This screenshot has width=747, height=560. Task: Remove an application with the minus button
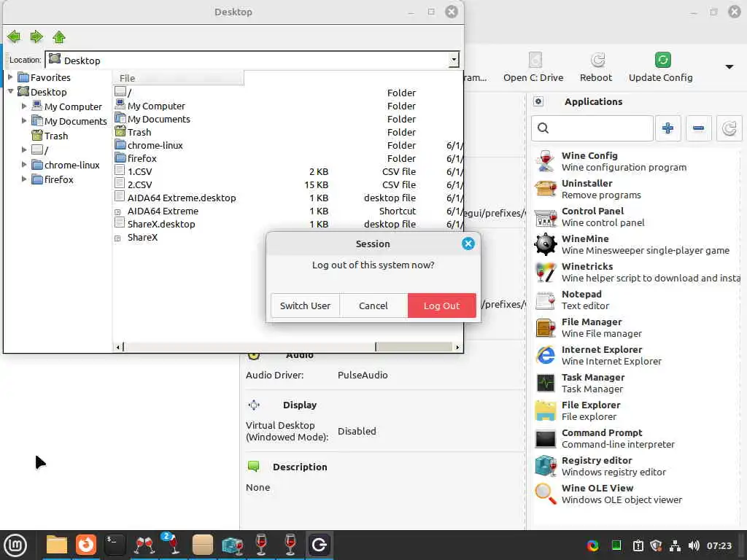(698, 128)
